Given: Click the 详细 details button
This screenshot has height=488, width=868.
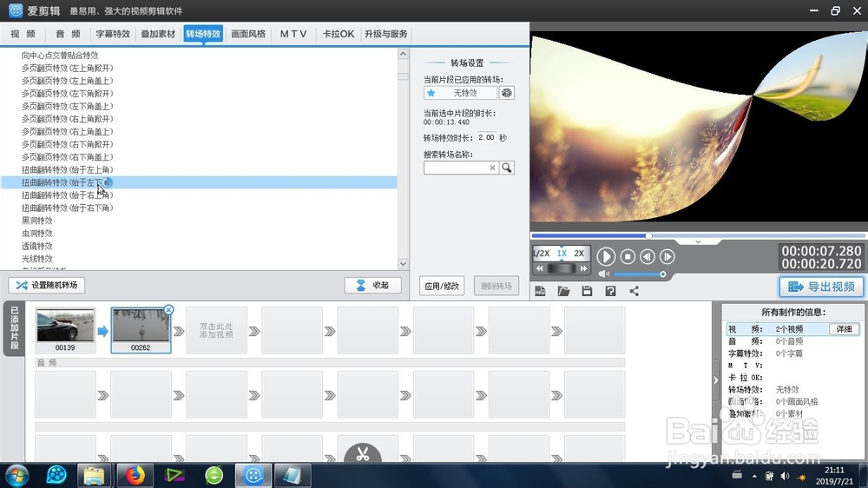Looking at the screenshot, I should [845, 329].
